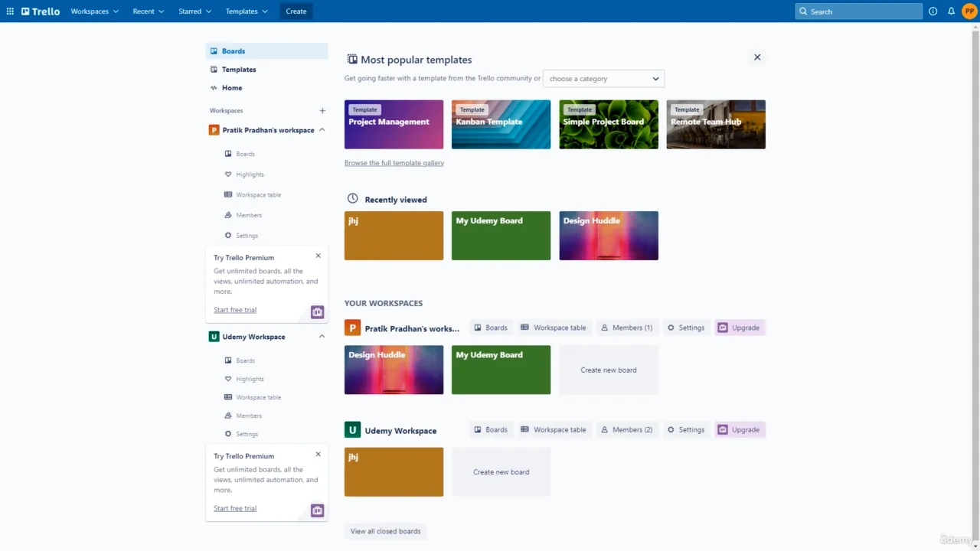
Task: Open Members (2) for Udemy Workspace
Action: click(x=627, y=430)
